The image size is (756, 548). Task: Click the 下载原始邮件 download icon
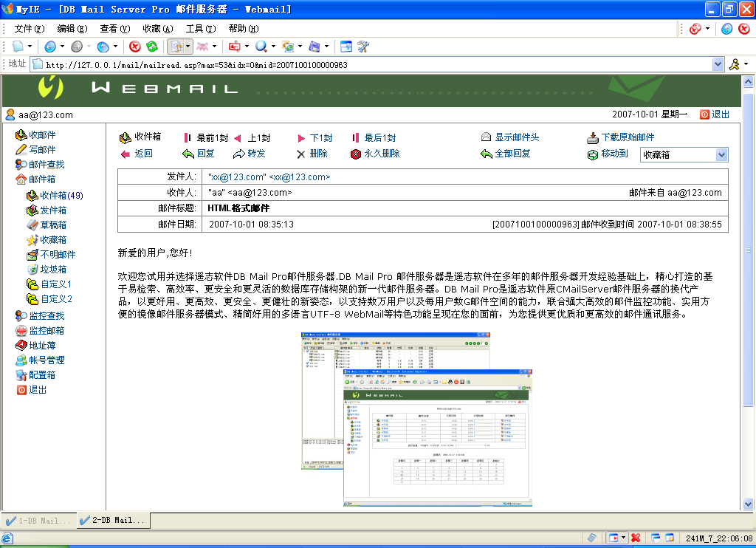point(593,138)
